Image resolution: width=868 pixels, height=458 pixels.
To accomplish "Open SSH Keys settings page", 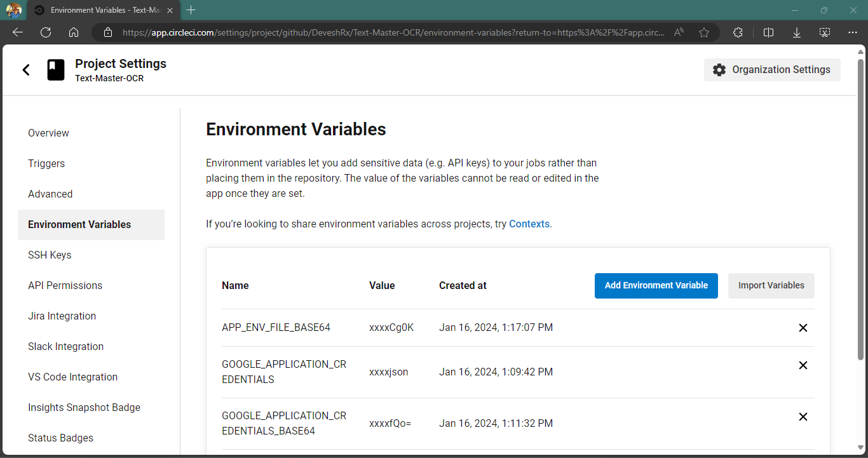I will (x=91, y=255).
